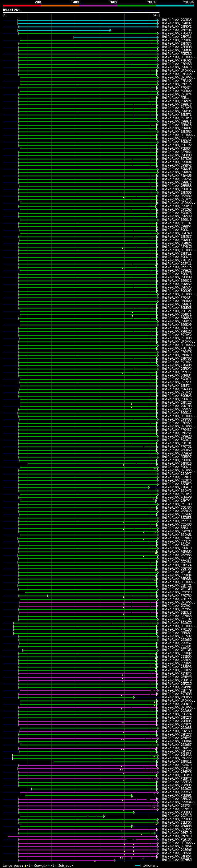Select the UniRef100_A3BCK5 label
The width and height of the screenshot is (197, 868).
click(176, 799)
